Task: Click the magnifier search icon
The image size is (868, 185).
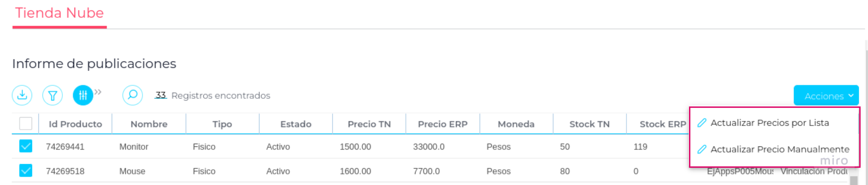Action: (x=133, y=96)
